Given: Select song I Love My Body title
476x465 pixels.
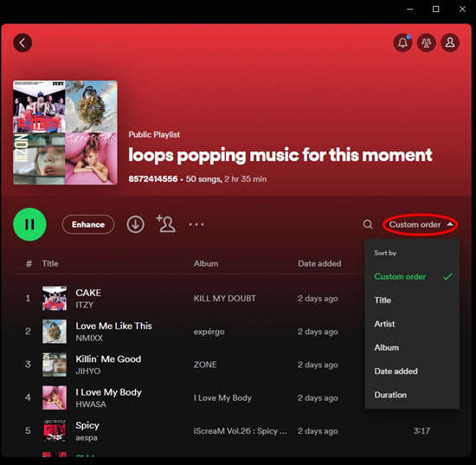Looking at the screenshot, I should pos(109,392).
